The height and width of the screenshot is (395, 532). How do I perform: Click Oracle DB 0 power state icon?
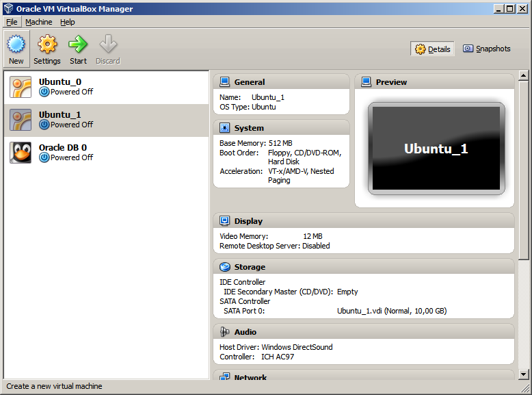(44, 157)
